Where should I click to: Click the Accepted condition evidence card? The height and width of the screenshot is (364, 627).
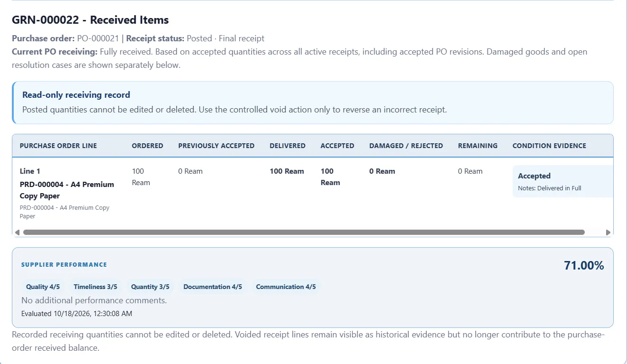(x=563, y=181)
